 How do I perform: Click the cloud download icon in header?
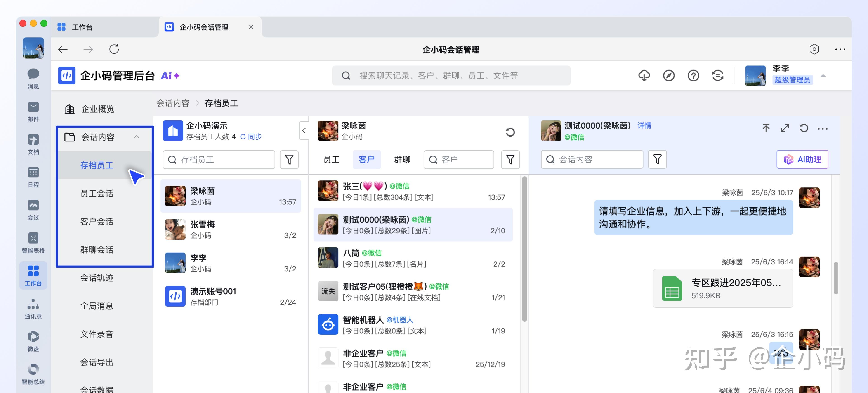[x=644, y=76]
